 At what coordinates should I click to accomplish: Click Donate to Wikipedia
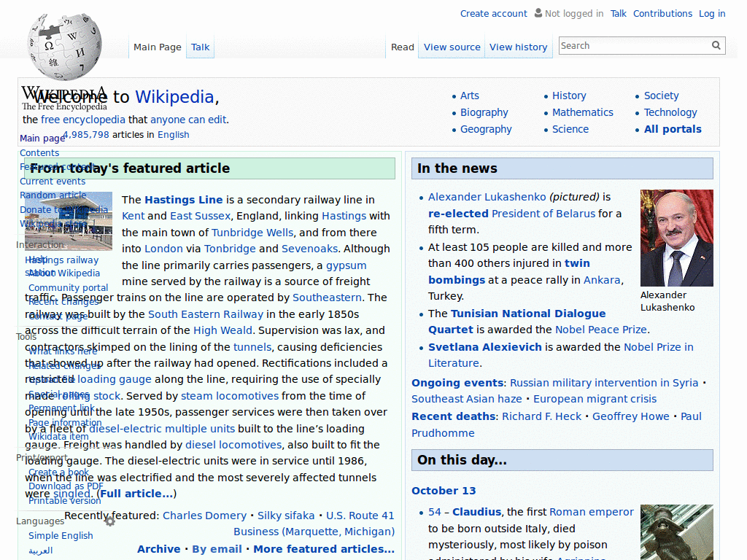click(x=64, y=209)
